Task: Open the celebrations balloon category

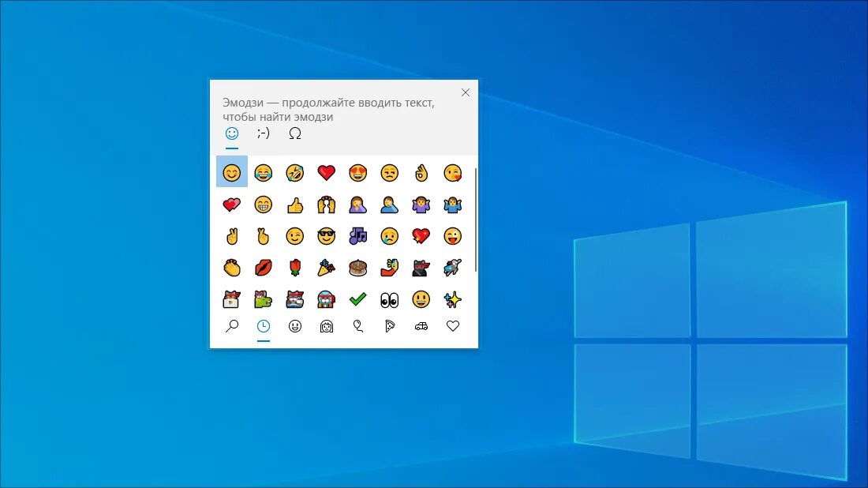Action: tap(357, 325)
